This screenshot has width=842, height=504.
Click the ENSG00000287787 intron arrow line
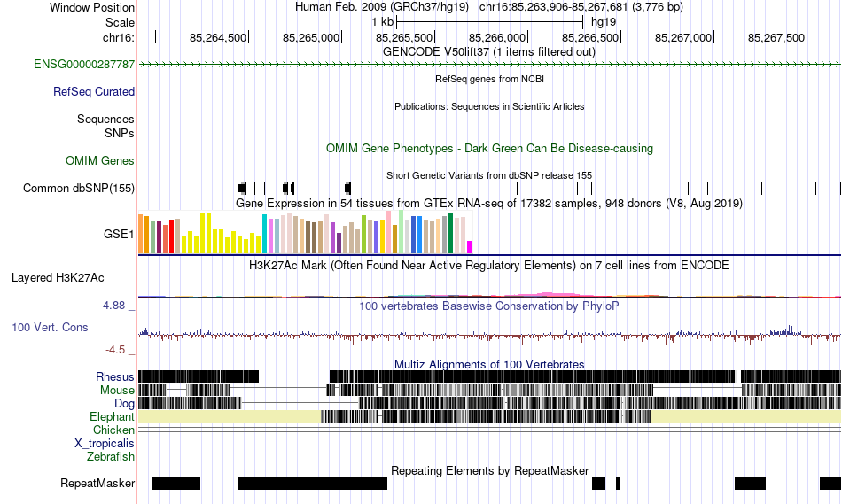[x=490, y=65]
